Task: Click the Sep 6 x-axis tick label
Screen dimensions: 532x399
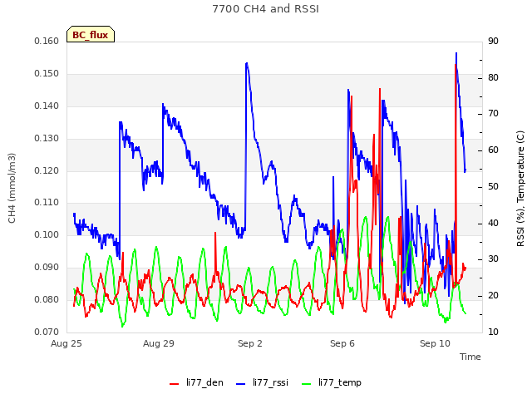Action: click(x=342, y=343)
